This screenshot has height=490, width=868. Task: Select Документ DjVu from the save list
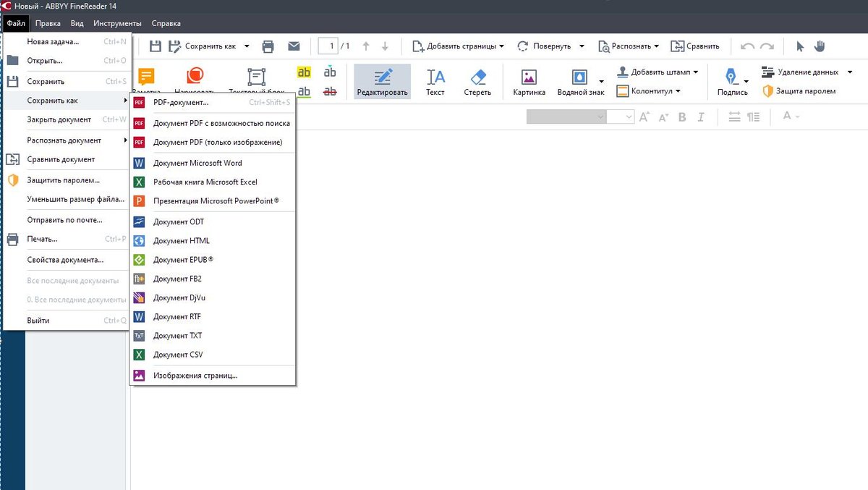coord(179,297)
